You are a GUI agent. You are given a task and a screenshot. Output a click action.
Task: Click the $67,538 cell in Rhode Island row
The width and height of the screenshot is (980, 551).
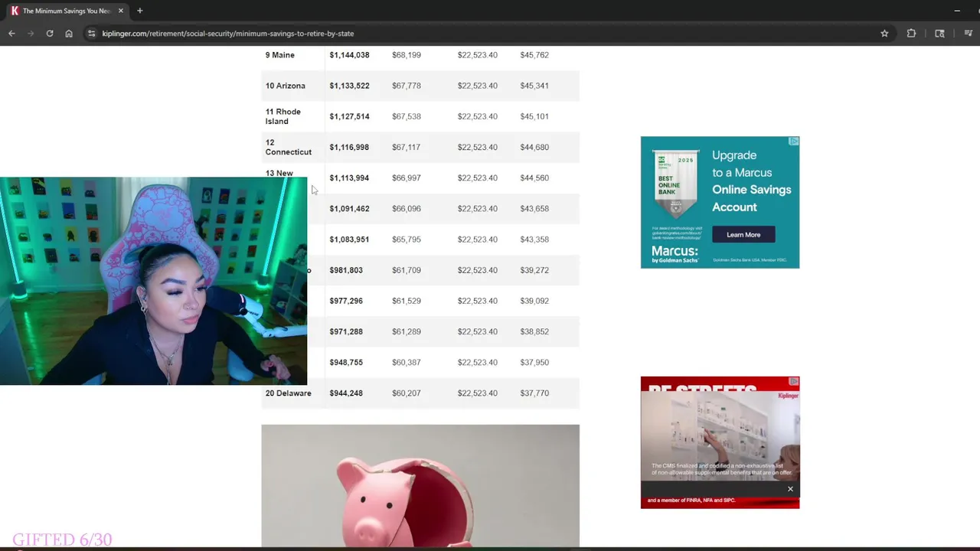[407, 116]
